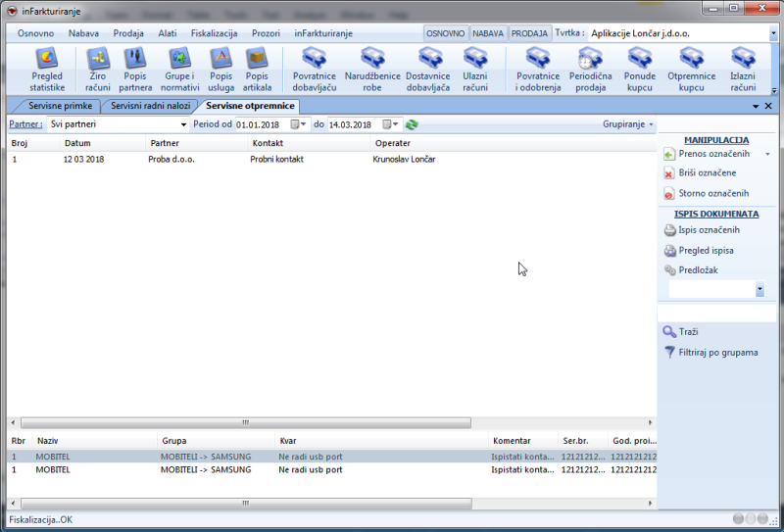Switch to Servisni radni nalozi tab
Image resolution: width=784 pixels, height=532 pixels.
point(150,106)
